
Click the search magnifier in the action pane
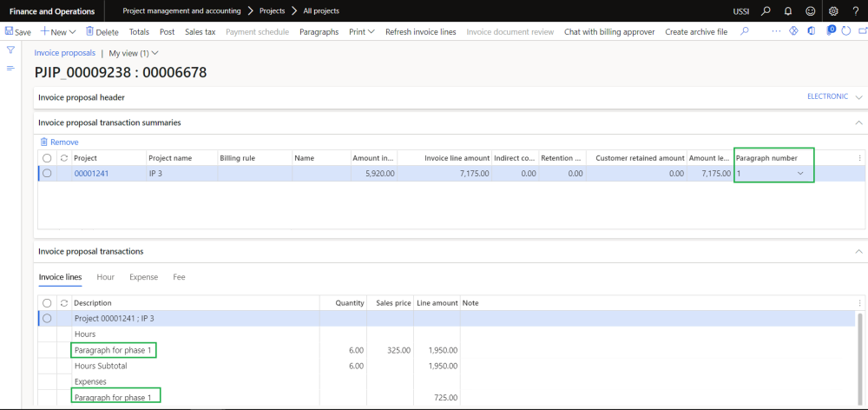(x=744, y=32)
